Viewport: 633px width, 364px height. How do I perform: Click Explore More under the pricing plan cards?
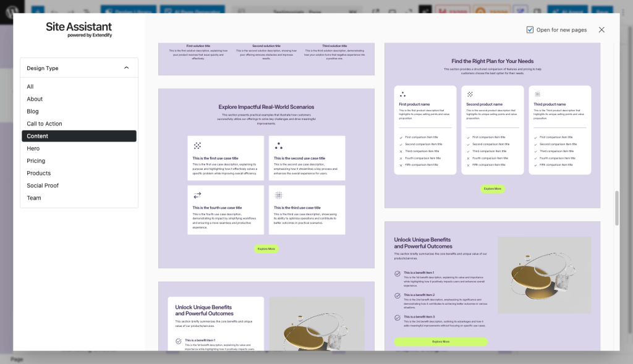[x=493, y=188]
